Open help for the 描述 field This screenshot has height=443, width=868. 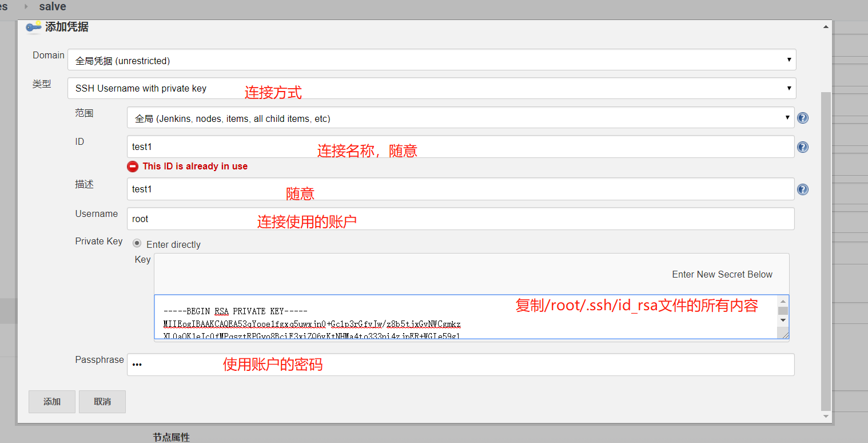tap(802, 189)
